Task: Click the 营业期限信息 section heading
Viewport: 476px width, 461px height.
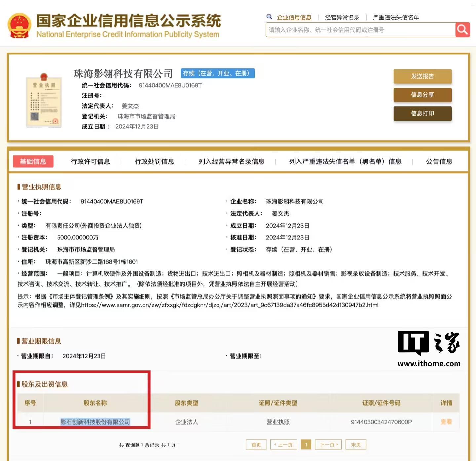Action: pyautogui.click(x=41, y=341)
